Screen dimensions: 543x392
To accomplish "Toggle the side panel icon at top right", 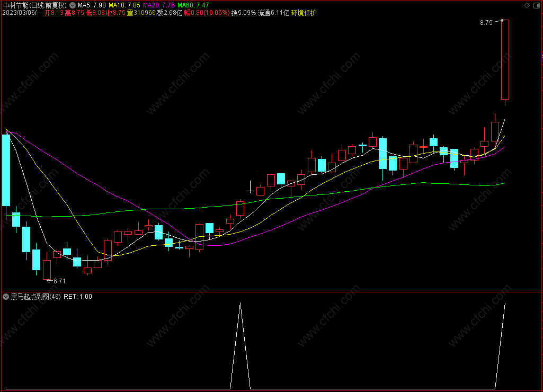I will 537,5.
